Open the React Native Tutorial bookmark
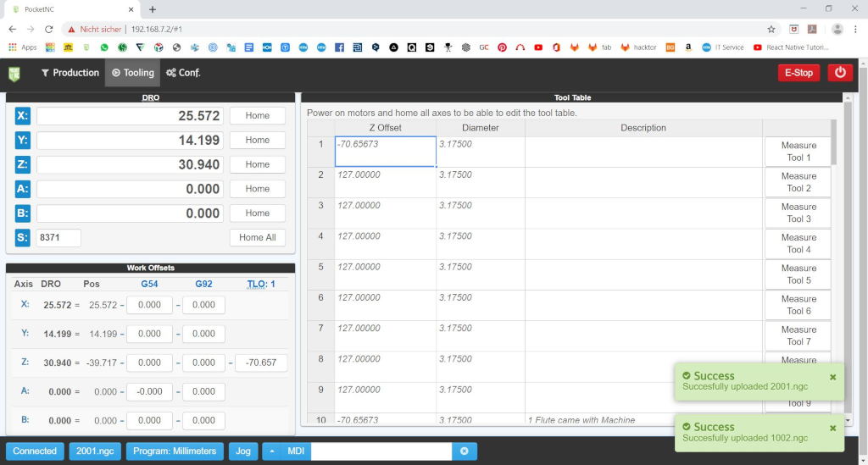Viewport: 868px width, 465px height. [791, 47]
